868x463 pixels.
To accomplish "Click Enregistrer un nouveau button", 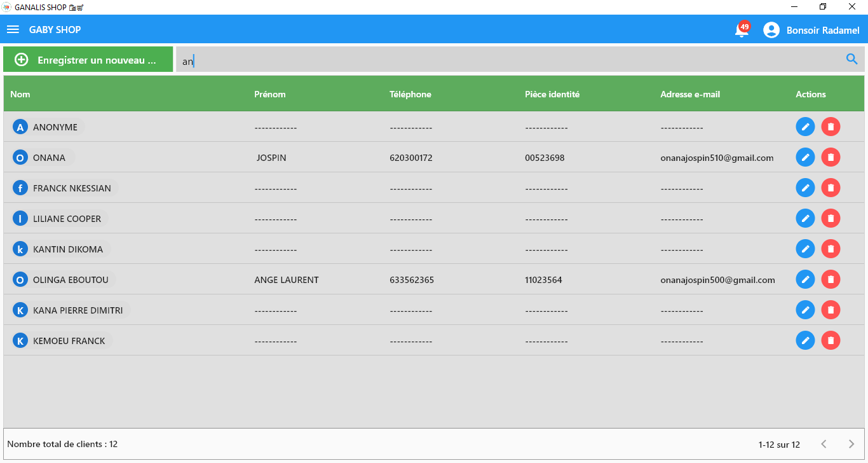I will coord(88,59).
